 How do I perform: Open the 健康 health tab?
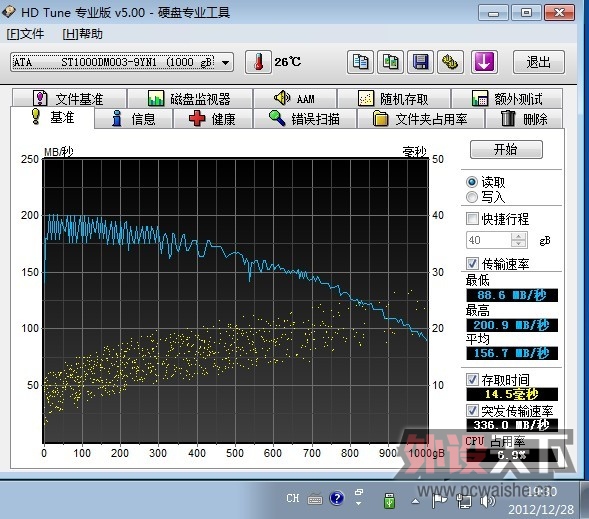tap(213, 119)
